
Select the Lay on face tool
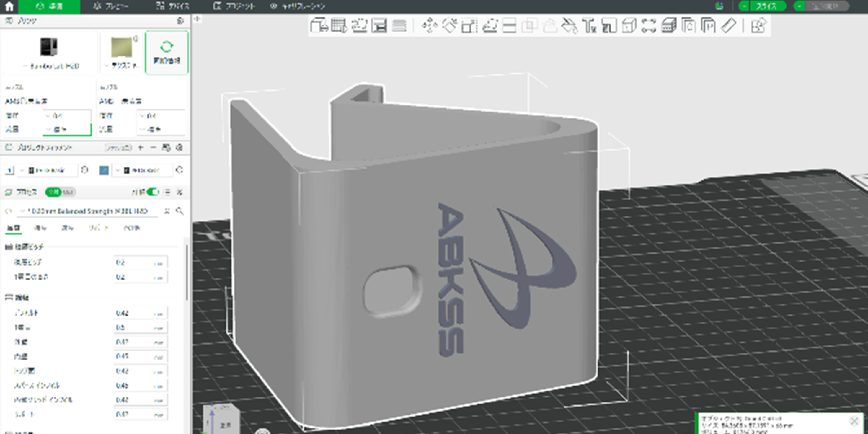490,25
